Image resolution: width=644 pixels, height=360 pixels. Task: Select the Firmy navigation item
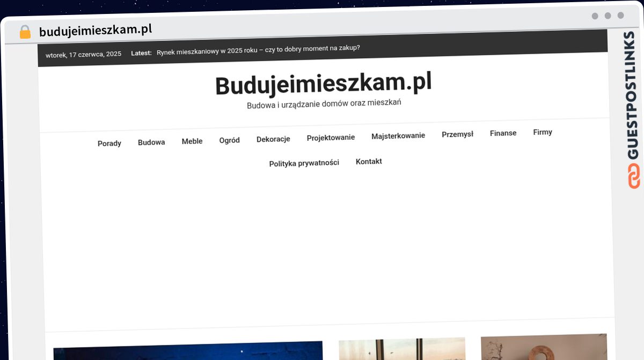[542, 132]
